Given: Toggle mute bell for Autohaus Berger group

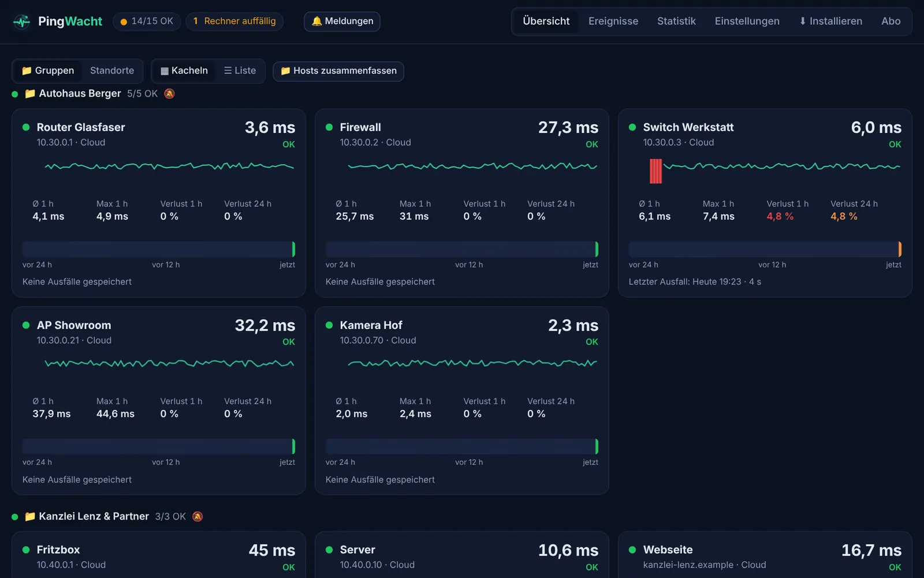Looking at the screenshot, I should (169, 94).
